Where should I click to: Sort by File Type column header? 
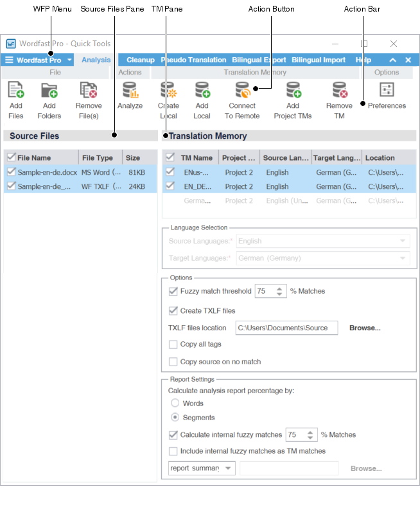100,157
